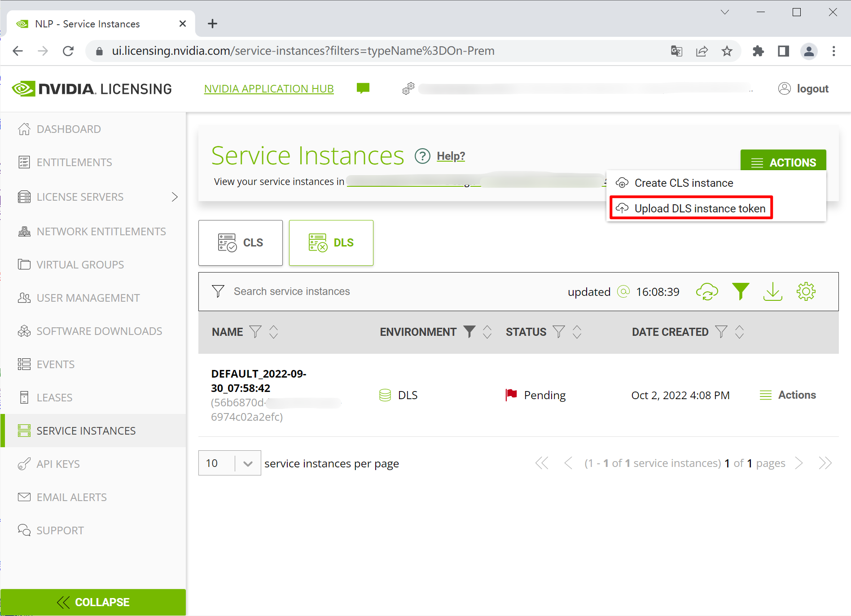Switch to the CLS tab
851x616 pixels.
click(x=241, y=243)
